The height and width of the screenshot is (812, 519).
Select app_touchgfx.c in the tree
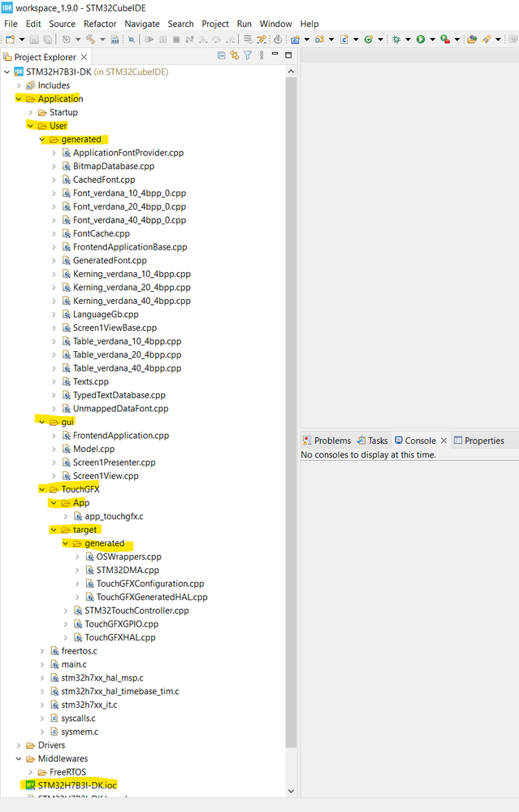pyautogui.click(x=115, y=516)
